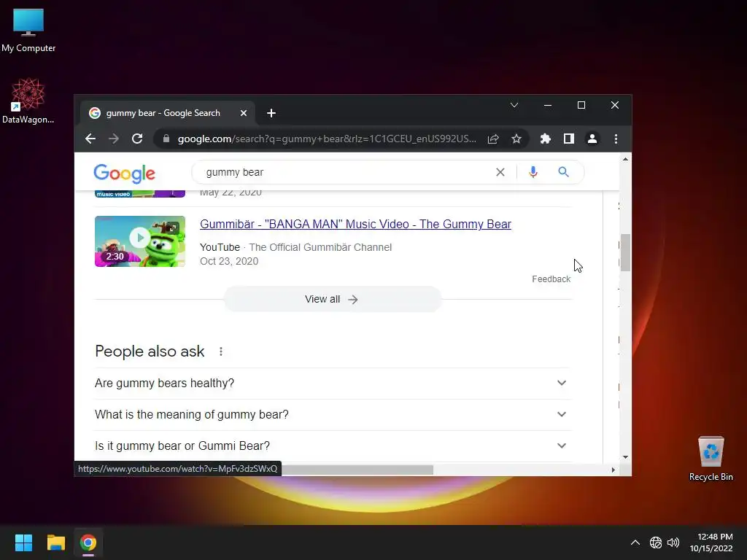The height and width of the screenshot is (560, 747).
Task: Open the tab search dropdown arrow
Action: pyautogui.click(x=514, y=105)
